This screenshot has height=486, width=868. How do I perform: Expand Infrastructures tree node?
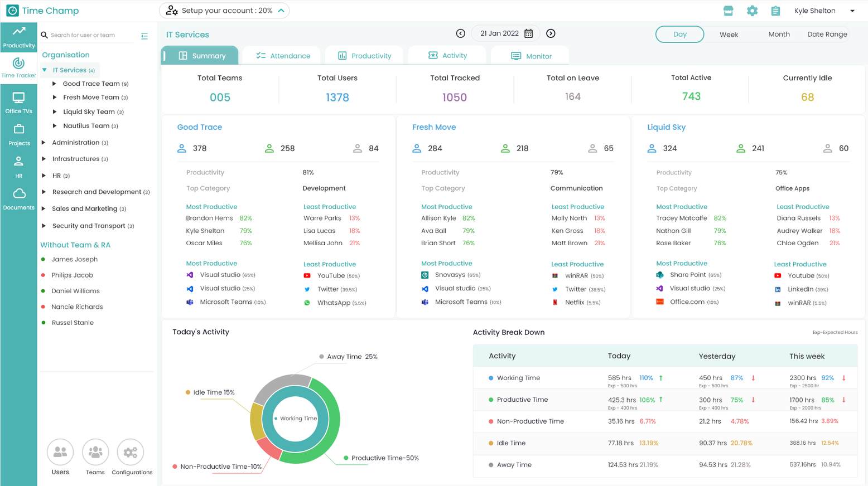click(x=44, y=159)
